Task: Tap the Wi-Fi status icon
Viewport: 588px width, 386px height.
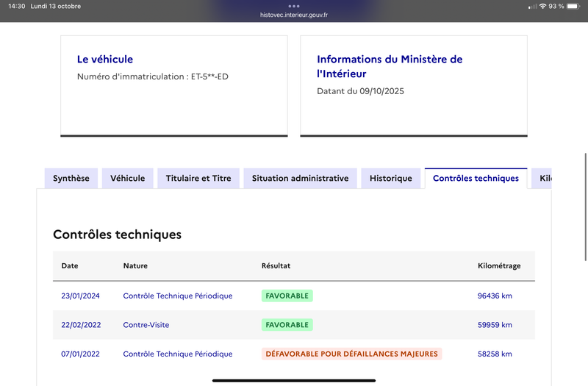Action: click(542, 6)
